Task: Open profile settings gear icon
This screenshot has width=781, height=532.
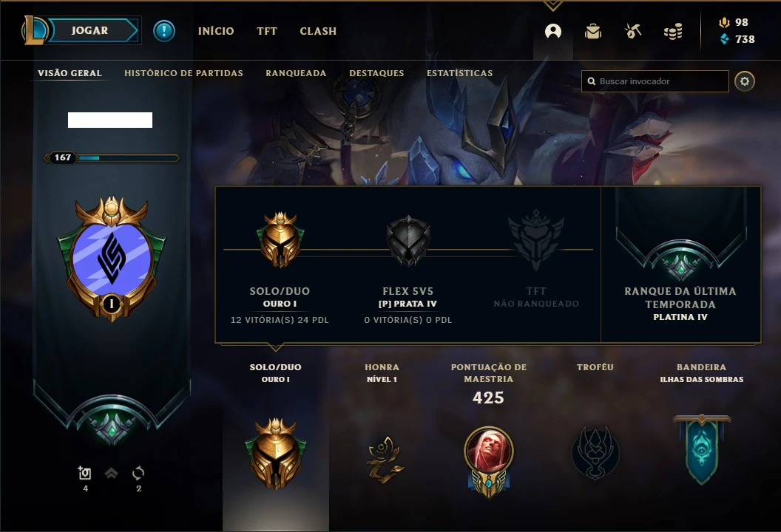Action: pos(745,81)
